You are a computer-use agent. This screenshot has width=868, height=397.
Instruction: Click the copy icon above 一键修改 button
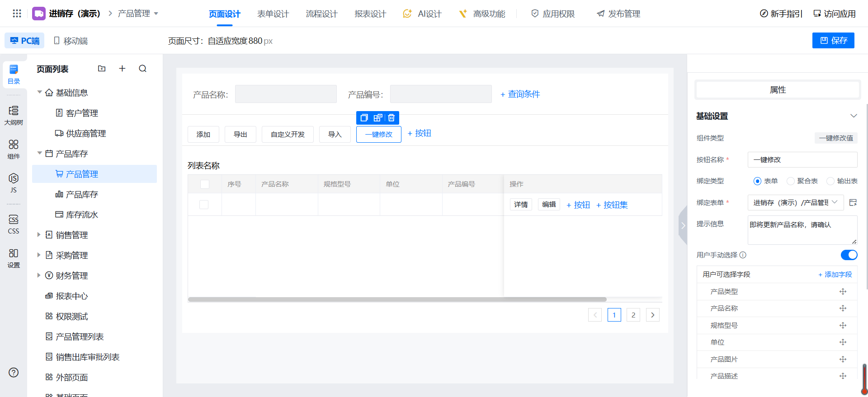(x=364, y=118)
